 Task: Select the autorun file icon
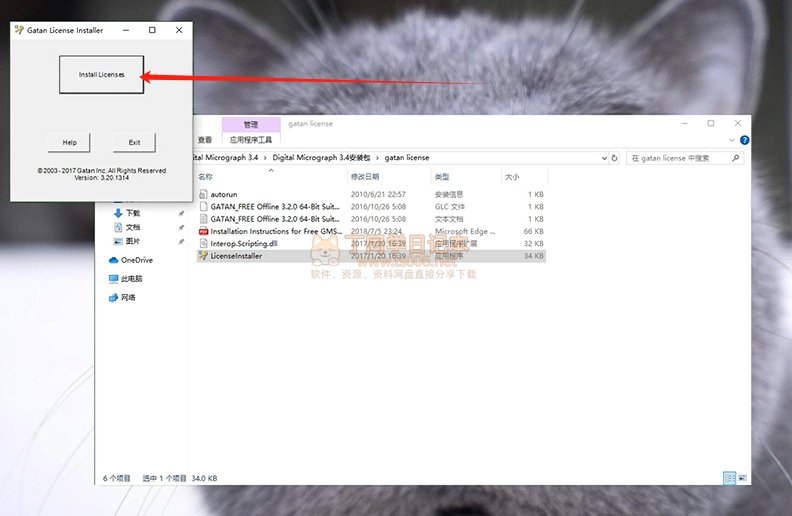[203, 194]
